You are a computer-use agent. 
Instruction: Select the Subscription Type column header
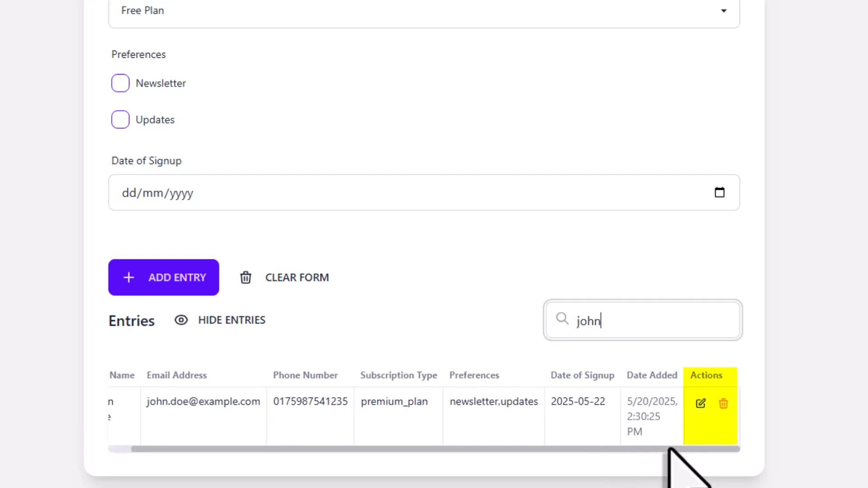pyautogui.click(x=398, y=375)
